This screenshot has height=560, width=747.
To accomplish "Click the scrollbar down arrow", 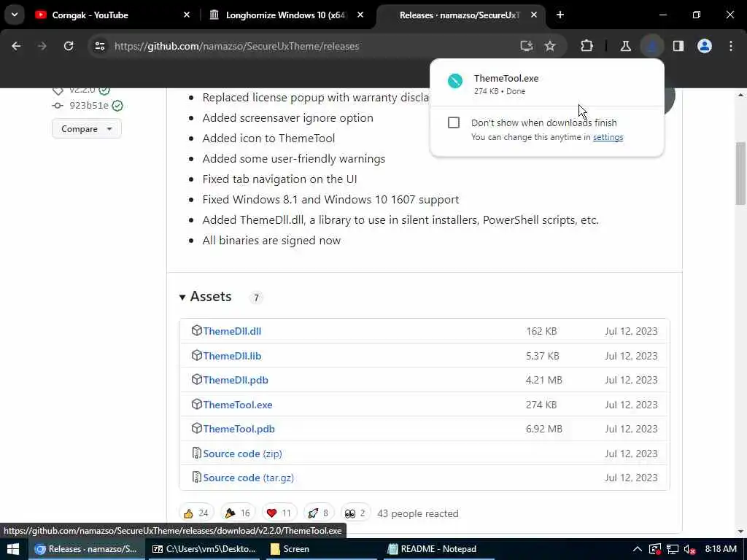I will click(741, 531).
